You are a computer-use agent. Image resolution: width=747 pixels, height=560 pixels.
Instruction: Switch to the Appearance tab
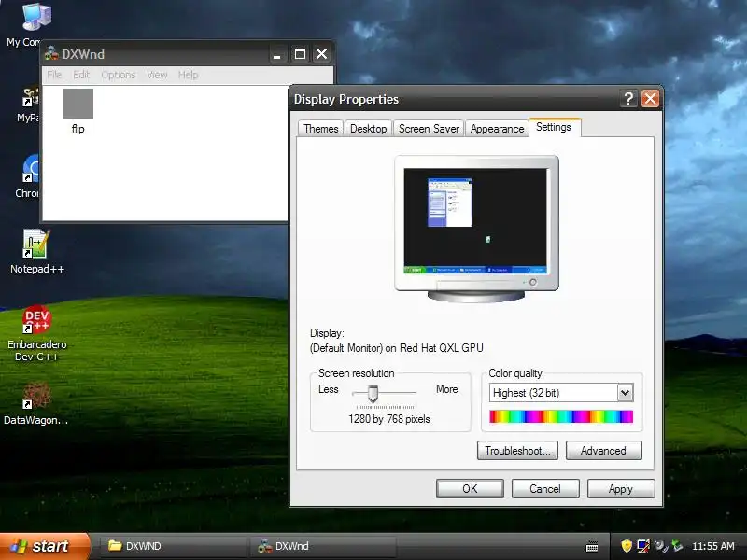click(x=497, y=129)
